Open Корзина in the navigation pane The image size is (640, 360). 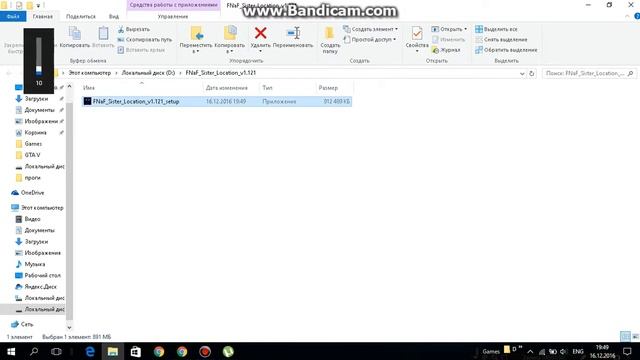tap(35, 133)
